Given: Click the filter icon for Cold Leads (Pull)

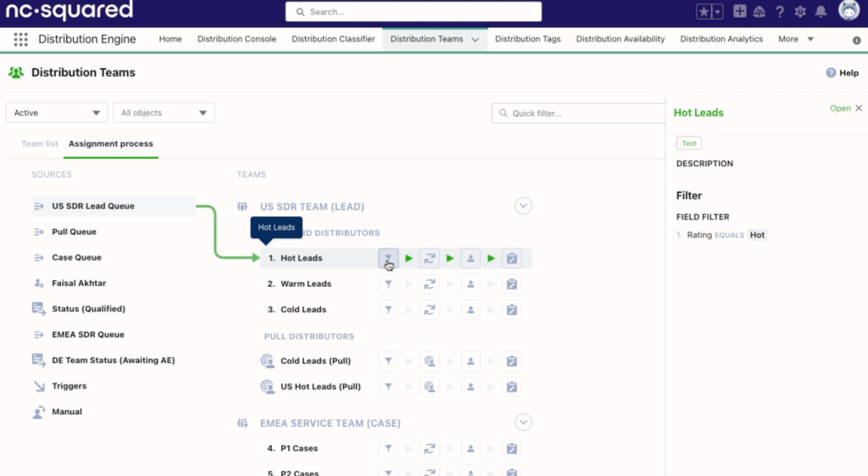Looking at the screenshot, I should pyautogui.click(x=388, y=361).
